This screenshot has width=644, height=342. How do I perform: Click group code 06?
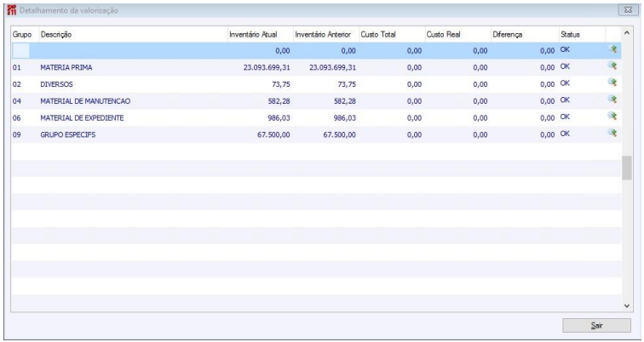(x=17, y=118)
